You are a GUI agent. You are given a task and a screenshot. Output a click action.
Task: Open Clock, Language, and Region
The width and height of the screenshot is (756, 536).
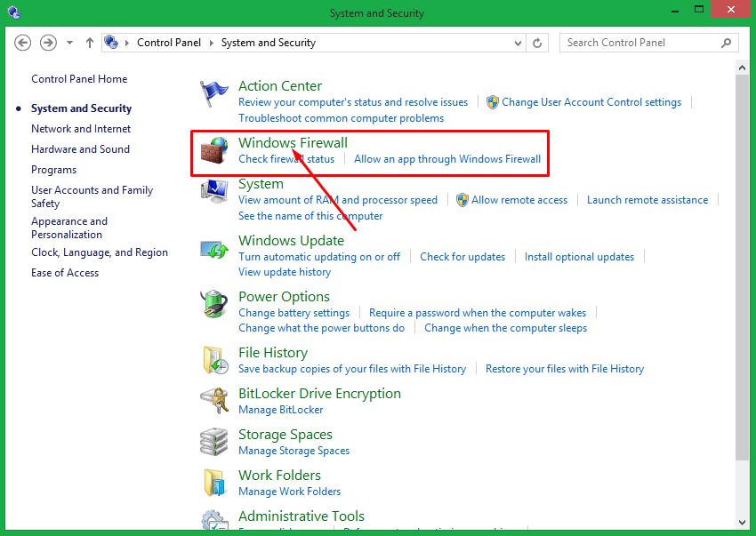point(100,252)
